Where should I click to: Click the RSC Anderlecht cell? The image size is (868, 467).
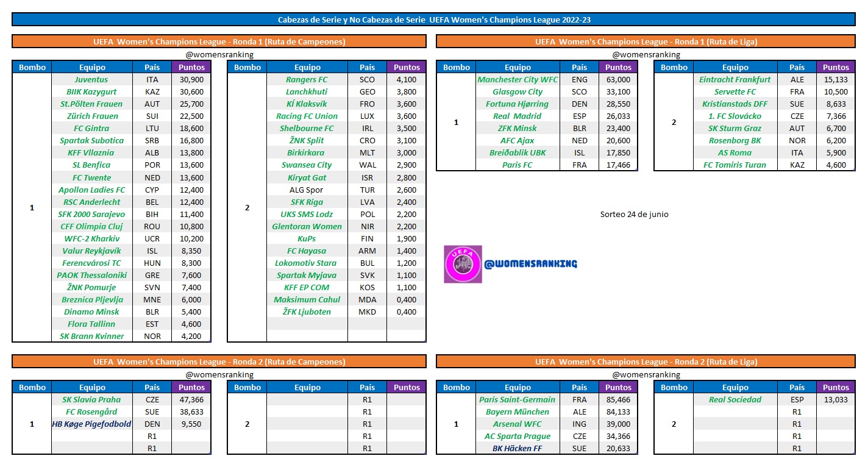pyautogui.click(x=92, y=202)
